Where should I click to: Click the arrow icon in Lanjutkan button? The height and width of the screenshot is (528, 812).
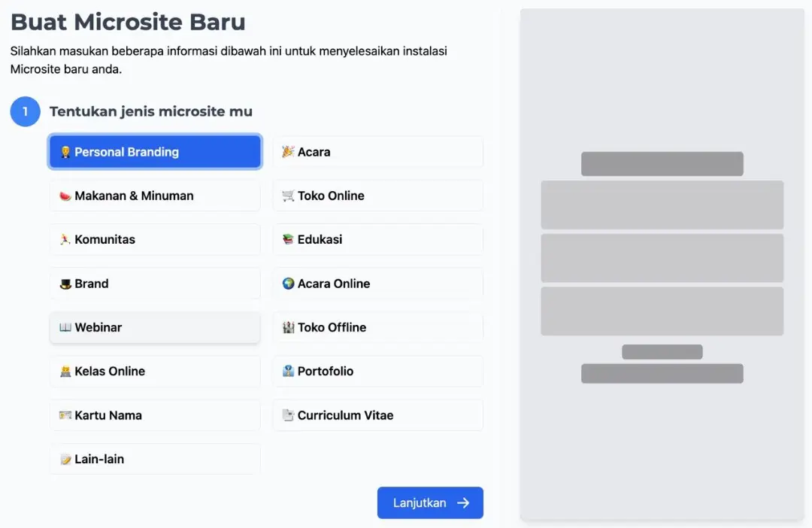463,503
